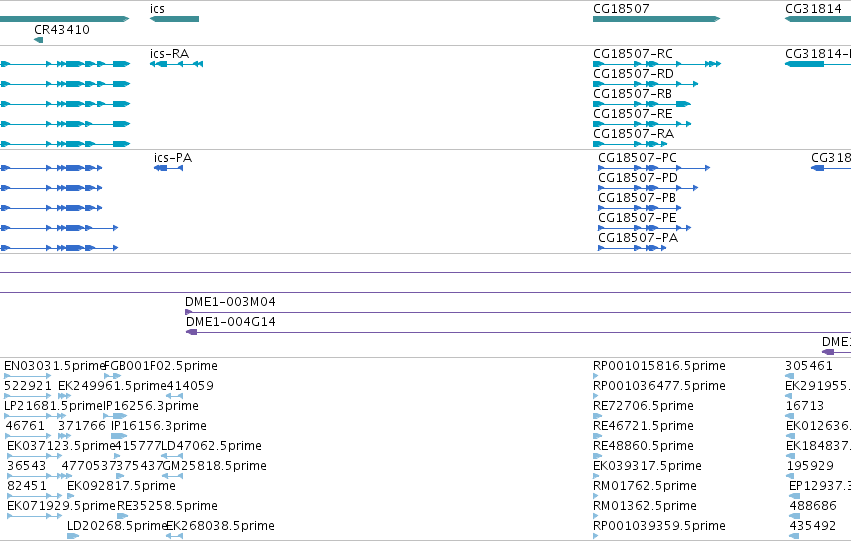Select EST RP001036477.5prime
Screen dimensions: 851x541
pyautogui.click(x=659, y=386)
